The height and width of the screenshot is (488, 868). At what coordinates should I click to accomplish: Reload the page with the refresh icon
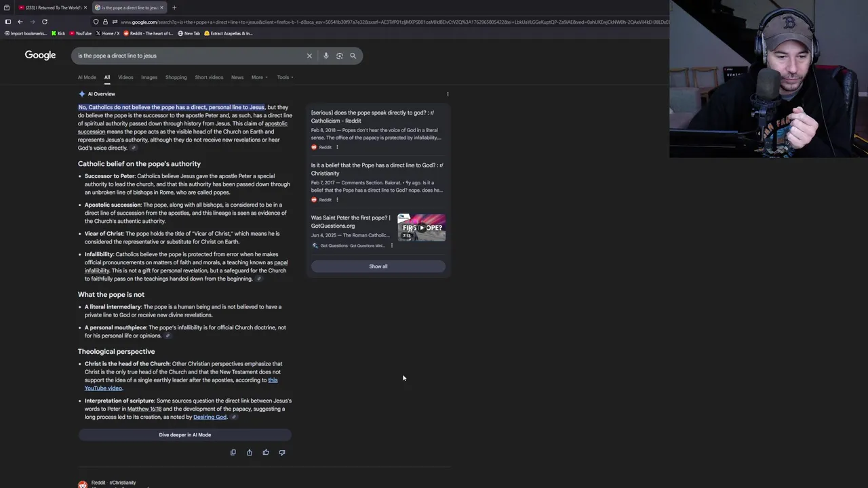coord(45,22)
